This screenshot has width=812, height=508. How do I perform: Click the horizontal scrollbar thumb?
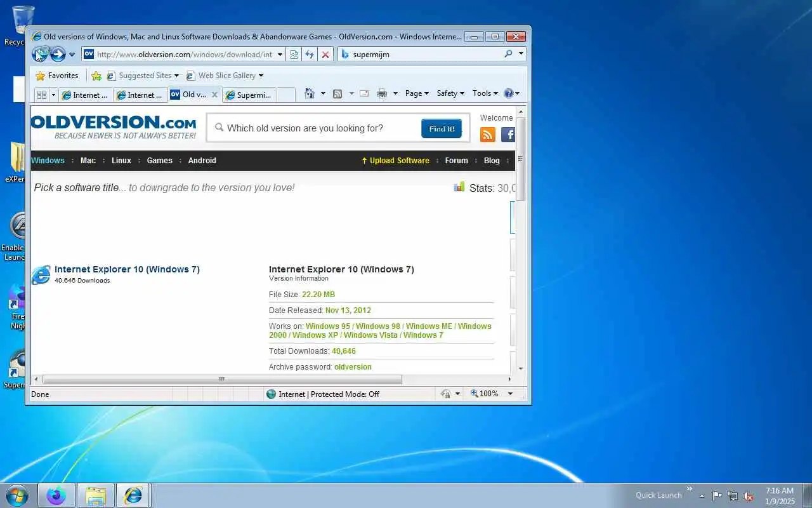click(x=222, y=379)
